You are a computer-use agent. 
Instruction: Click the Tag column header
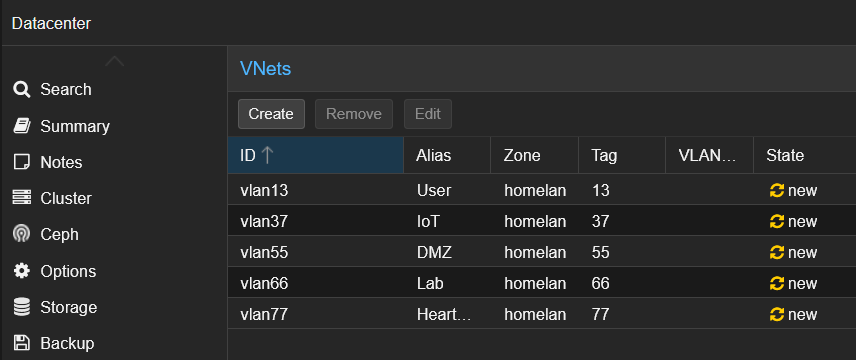point(622,155)
